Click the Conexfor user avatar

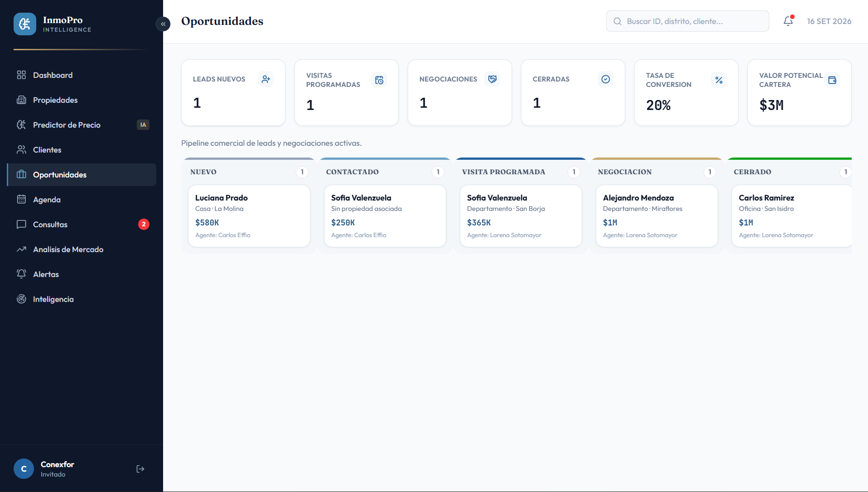(24, 469)
